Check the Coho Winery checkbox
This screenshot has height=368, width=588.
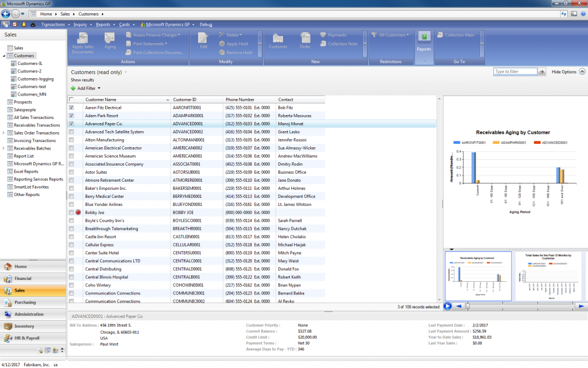coord(71,285)
